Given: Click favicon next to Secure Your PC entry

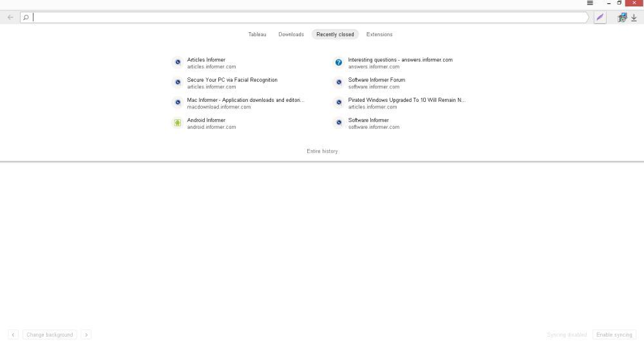Looking at the screenshot, I should [178, 83].
